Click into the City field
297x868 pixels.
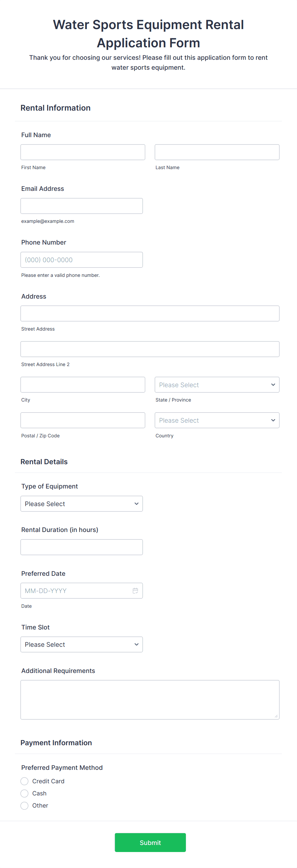click(x=82, y=385)
